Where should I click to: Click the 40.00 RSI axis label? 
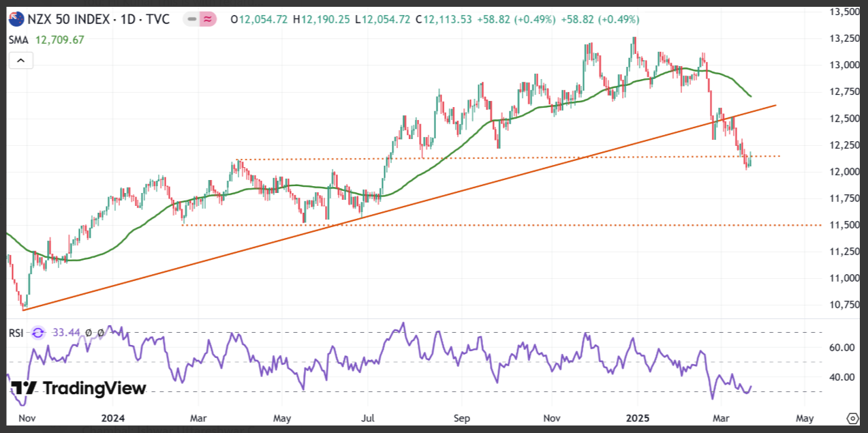(842, 377)
